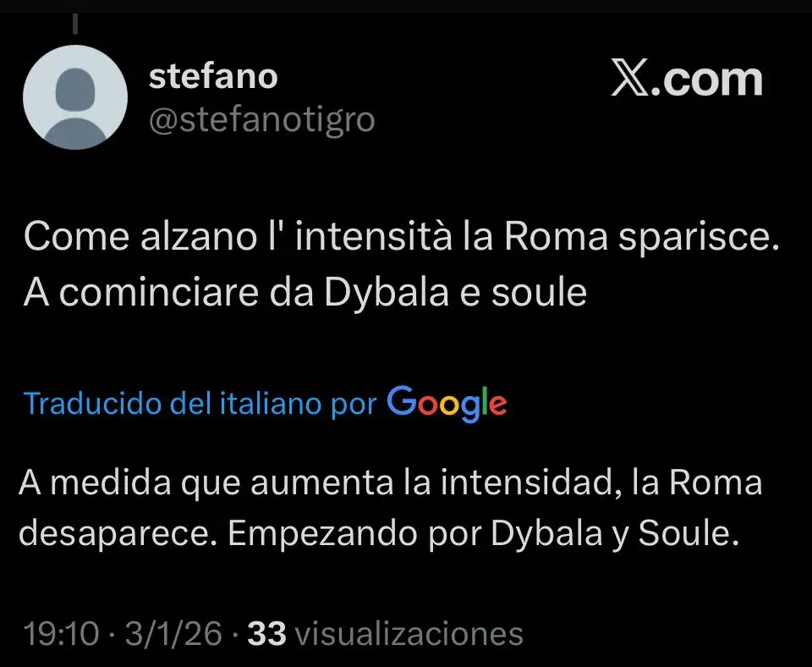Click the line "A cominciare da Dybala e soule"
The height and width of the screenshot is (667, 812).
coord(304,292)
